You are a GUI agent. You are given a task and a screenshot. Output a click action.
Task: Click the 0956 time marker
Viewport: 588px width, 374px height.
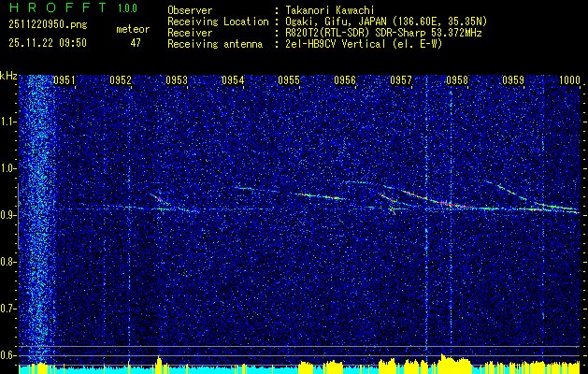tap(345, 80)
